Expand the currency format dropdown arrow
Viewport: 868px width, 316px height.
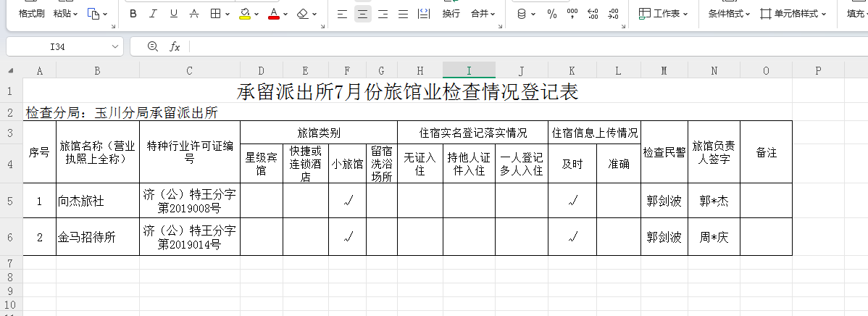[x=533, y=14]
